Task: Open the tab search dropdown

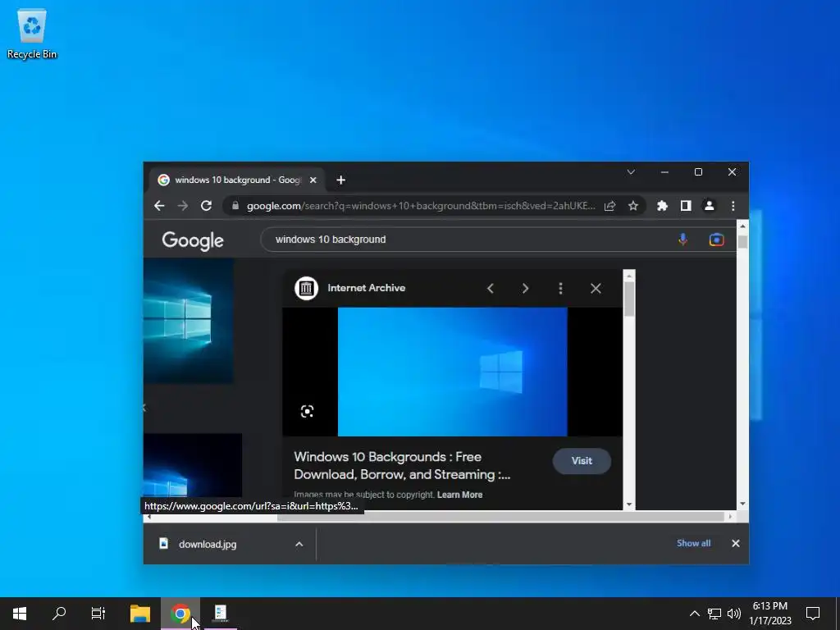Action: pos(631,172)
